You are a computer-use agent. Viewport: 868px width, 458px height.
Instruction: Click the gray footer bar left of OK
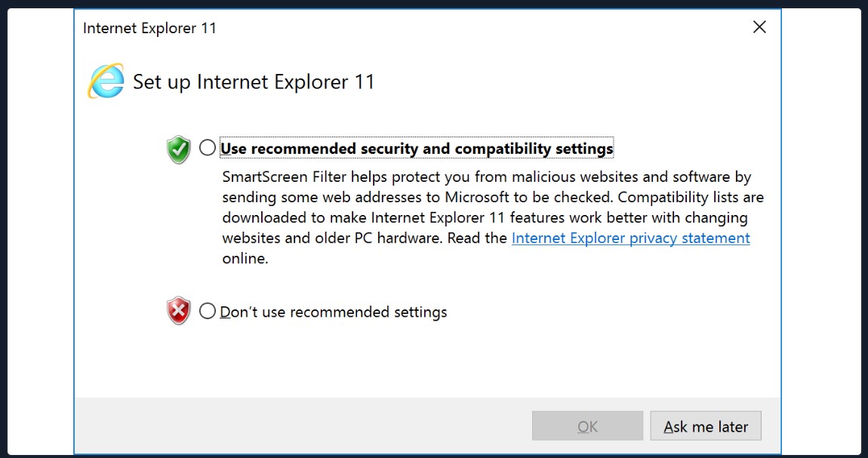(303, 426)
